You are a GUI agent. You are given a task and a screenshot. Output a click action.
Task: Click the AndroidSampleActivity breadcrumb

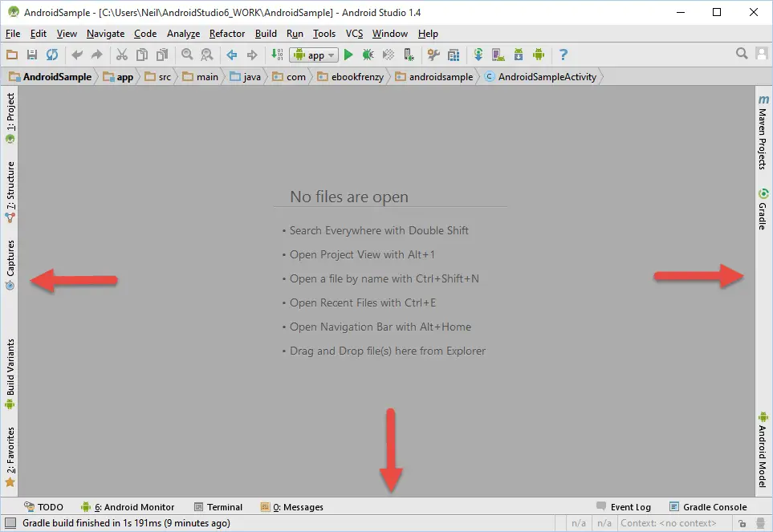pyautogui.click(x=540, y=77)
